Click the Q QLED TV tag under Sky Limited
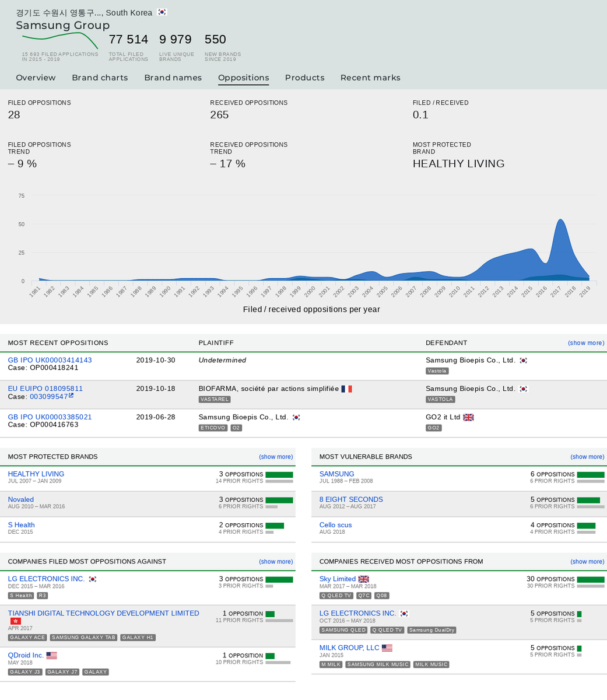The height and width of the screenshot is (700, 607). click(x=336, y=596)
